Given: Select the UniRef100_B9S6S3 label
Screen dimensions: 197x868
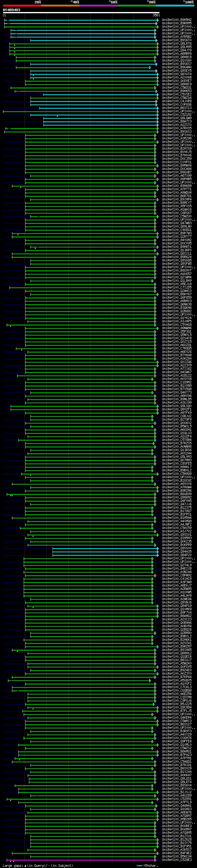Looking at the screenshot, I should tap(177, 132).
